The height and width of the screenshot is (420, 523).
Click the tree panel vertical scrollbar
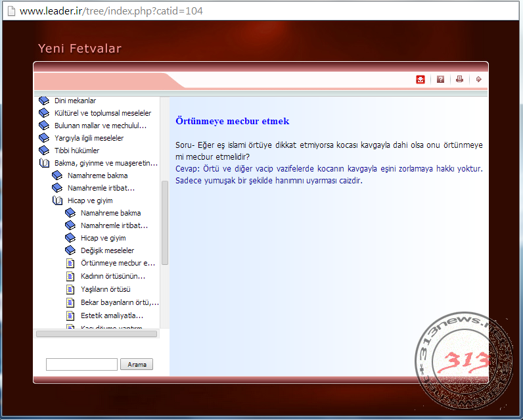pos(165,222)
